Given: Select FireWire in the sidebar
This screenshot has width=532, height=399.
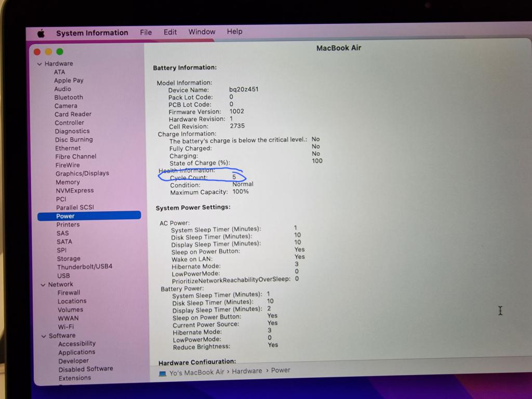Looking at the screenshot, I should tap(68, 165).
